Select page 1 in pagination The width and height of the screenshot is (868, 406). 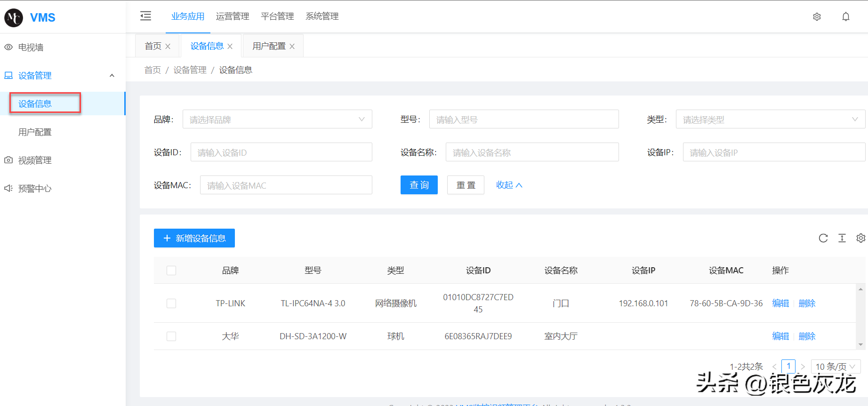click(788, 366)
